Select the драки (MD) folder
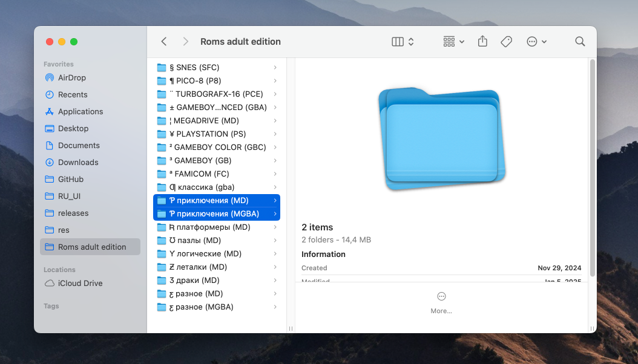The width and height of the screenshot is (638, 364). 217,281
